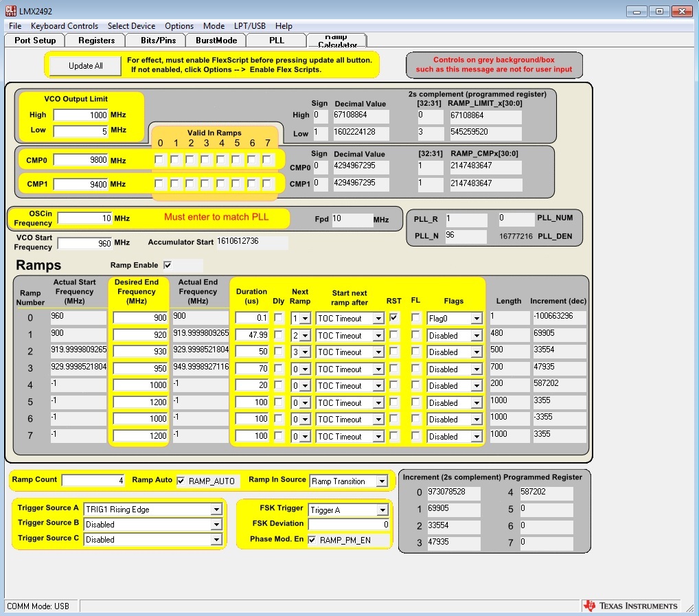
Task: Click the OSCin Frequency input field
Action: click(x=84, y=218)
